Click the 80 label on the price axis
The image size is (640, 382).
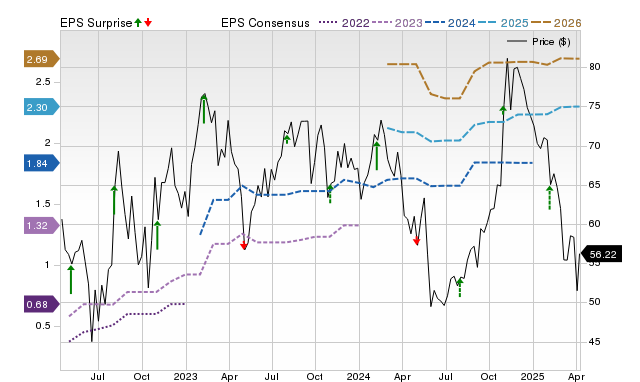click(x=595, y=67)
